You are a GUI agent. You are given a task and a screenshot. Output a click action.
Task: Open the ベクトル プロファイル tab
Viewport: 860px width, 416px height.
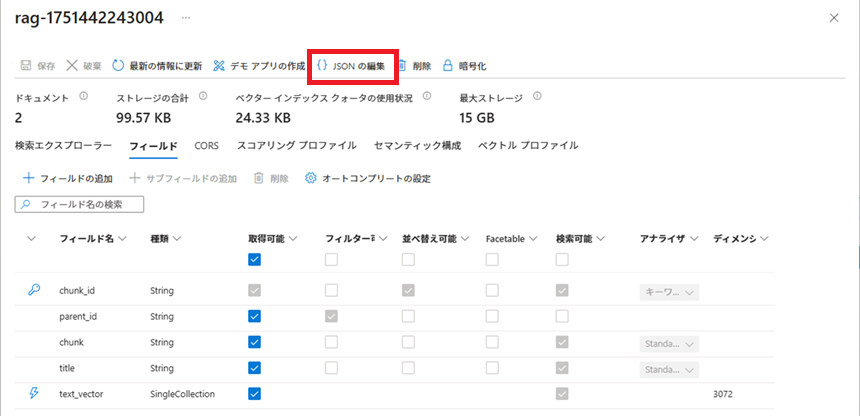click(528, 145)
